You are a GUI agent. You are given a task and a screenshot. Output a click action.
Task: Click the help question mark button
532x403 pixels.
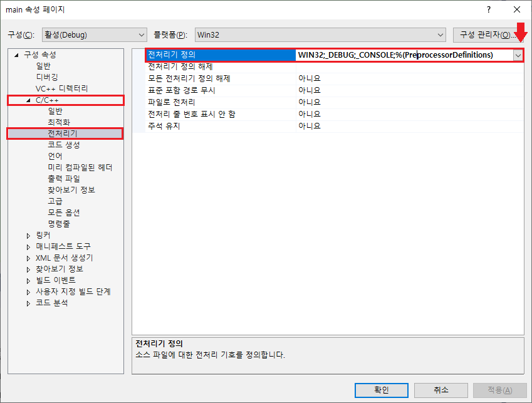489,10
